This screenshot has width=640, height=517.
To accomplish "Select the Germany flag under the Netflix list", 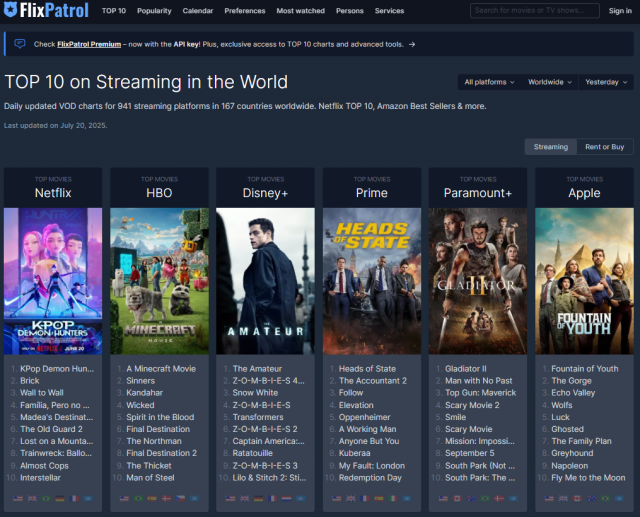I will click(x=60, y=498).
